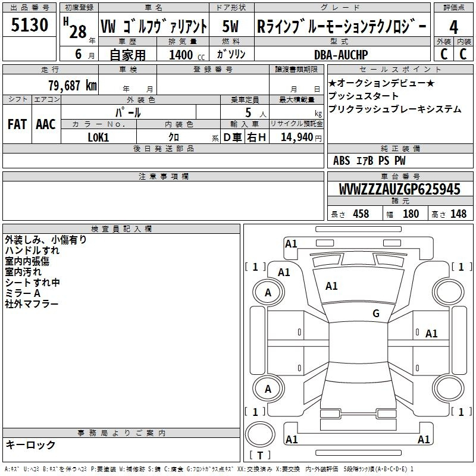The image size is (476, 476).
Task: Click the fuel type ガソリン
Action: tap(231, 54)
